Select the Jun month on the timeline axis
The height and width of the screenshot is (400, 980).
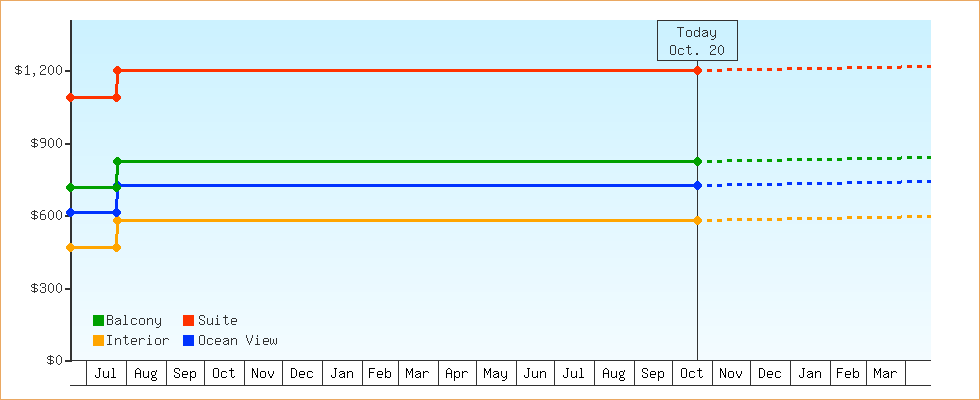(x=535, y=373)
